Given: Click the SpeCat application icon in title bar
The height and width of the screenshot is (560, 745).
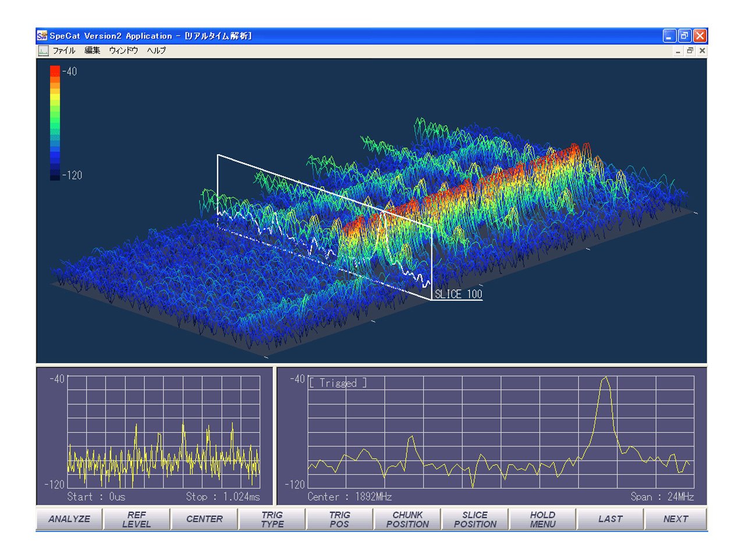Looking at the screenshot, I should [42, 36].
